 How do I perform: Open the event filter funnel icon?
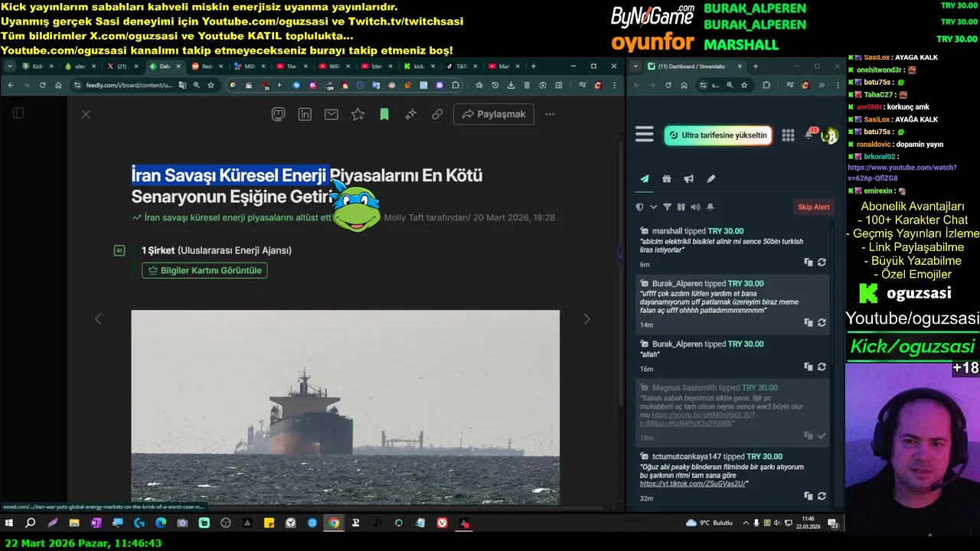(x=667, y=207)
